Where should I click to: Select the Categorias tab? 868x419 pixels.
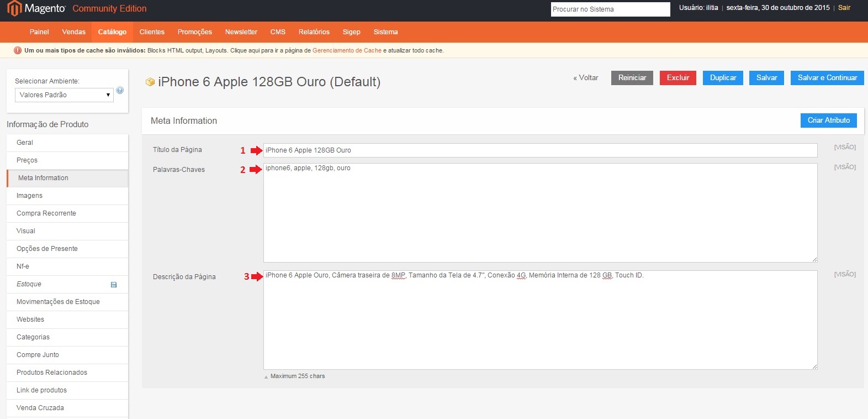pyautogui.click(x=67, y=337)
